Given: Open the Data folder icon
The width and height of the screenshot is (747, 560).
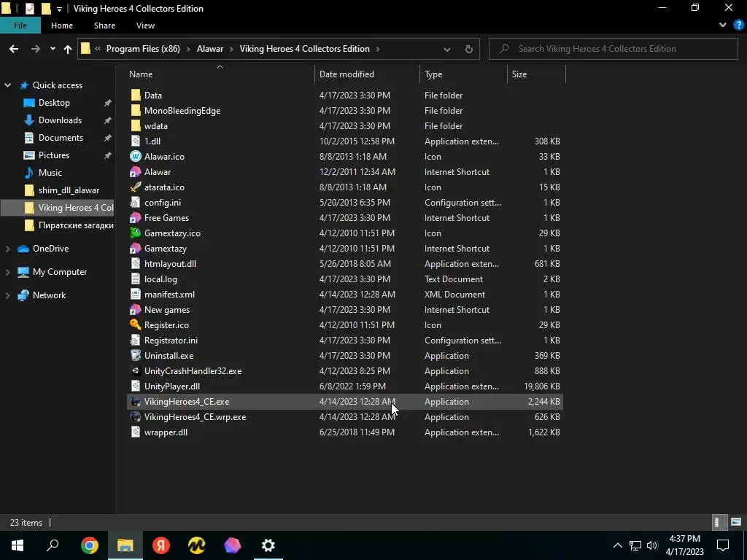Looking at the screenshot, I should (136, 96).
